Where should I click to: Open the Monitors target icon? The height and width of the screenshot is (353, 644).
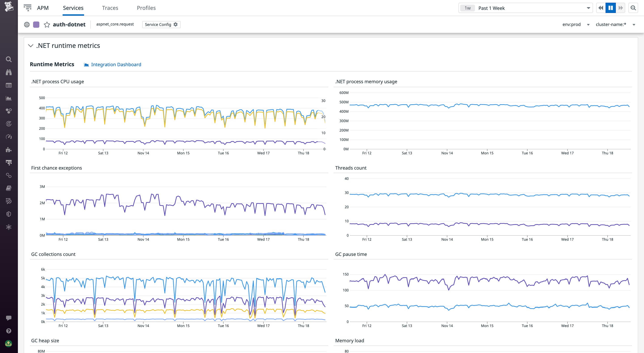click(x=9, y=123)
